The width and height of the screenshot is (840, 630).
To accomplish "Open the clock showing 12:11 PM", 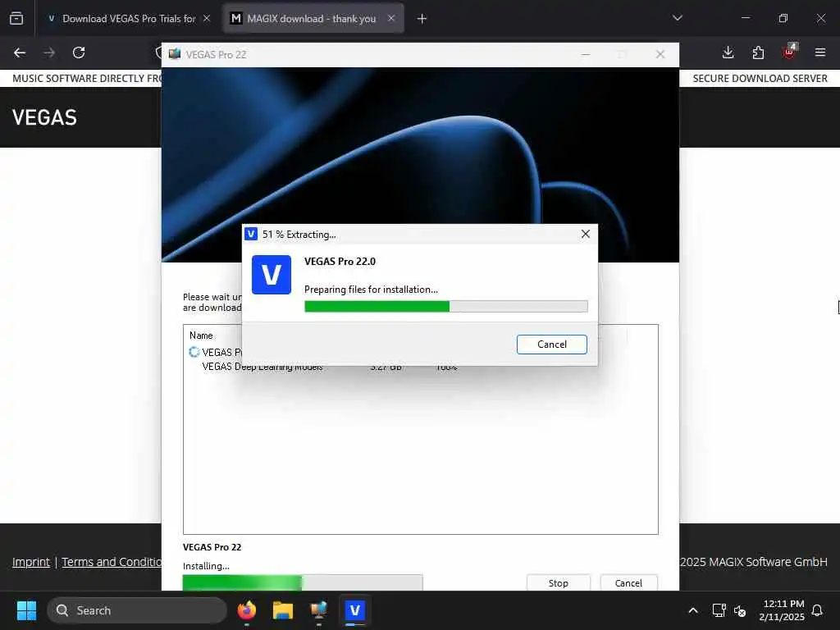I will point(782,610).
